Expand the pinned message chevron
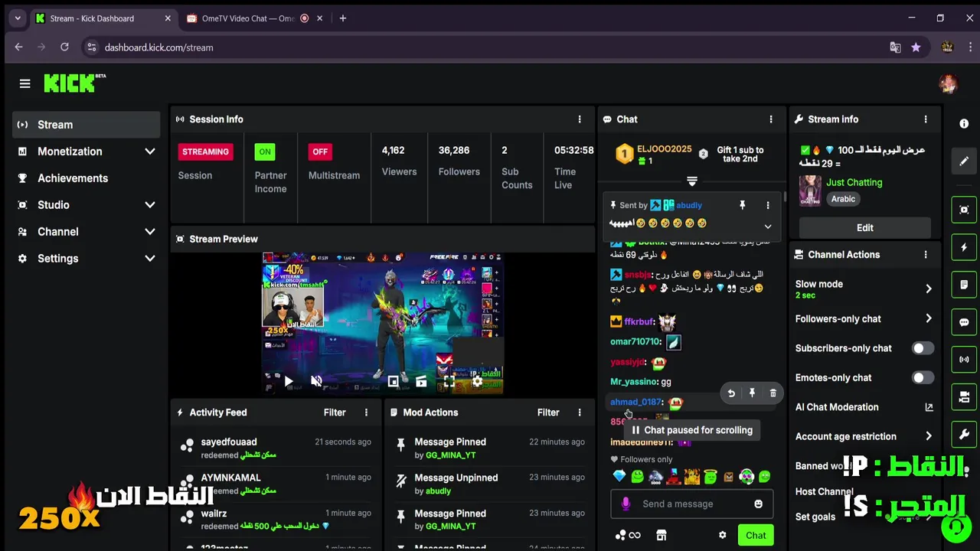Screen dimensions: 980x551 [x=768, y=227]
